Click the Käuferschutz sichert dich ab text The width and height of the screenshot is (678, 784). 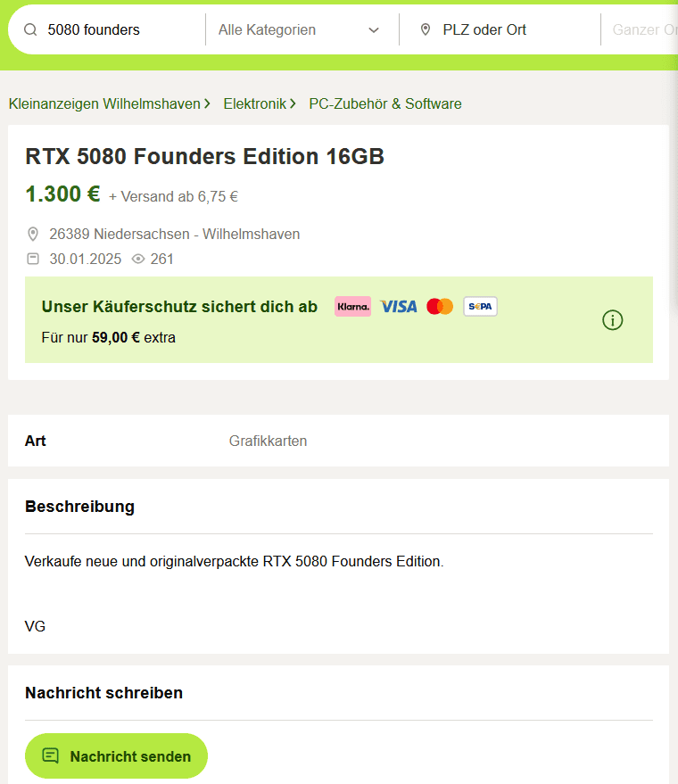coord(179,307)
